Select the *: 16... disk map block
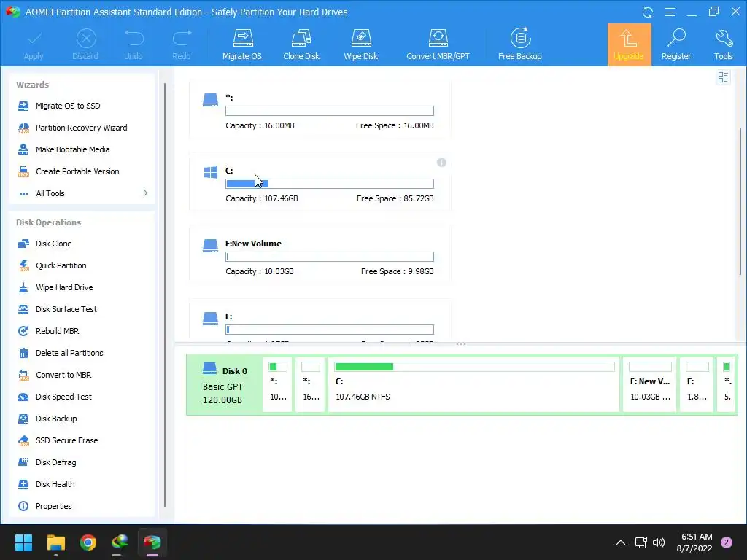 [x=311, y=385]
